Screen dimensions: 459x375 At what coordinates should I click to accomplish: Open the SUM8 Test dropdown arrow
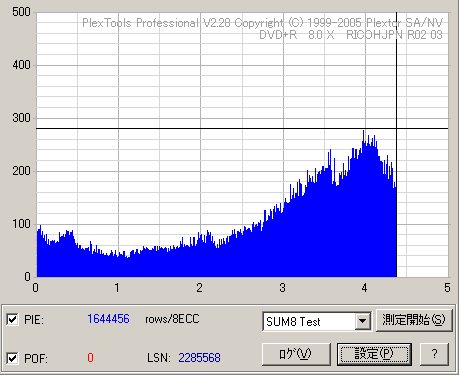(362, 321)
